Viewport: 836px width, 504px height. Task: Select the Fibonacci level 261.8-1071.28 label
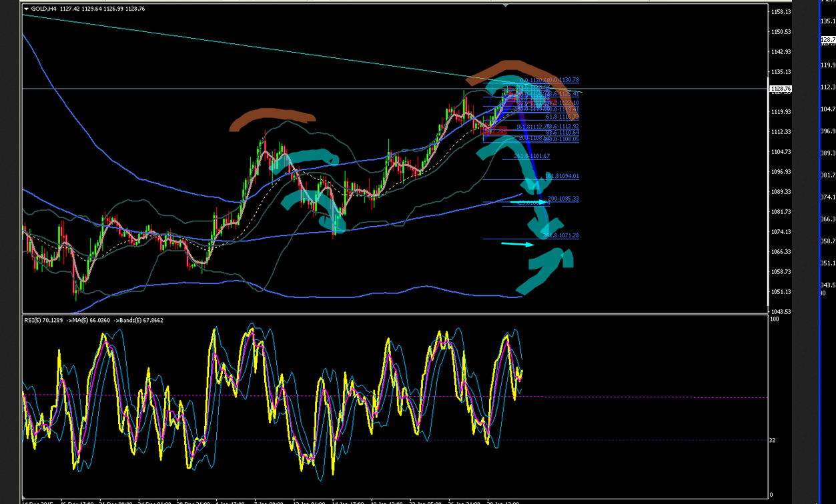coord(561,236)
